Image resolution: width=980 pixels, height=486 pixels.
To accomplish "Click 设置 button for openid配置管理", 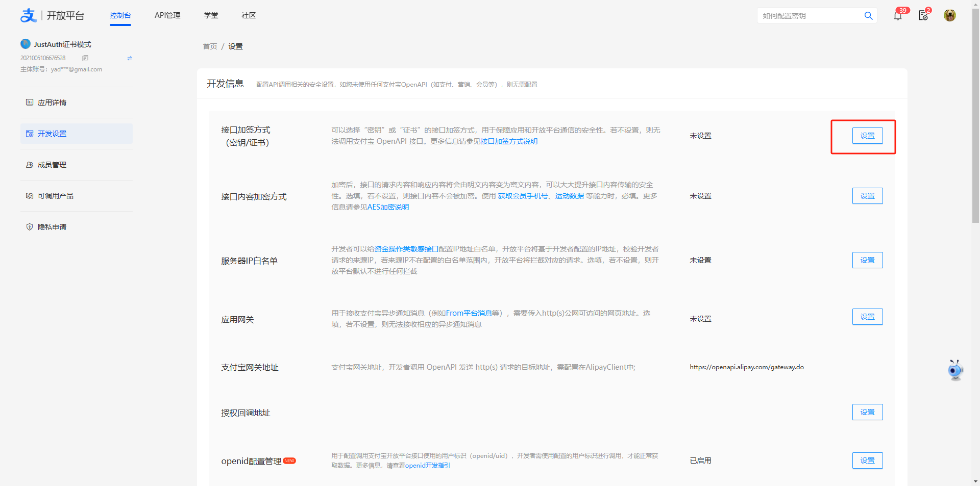I will pyautogui.click(x=867, y=461).
